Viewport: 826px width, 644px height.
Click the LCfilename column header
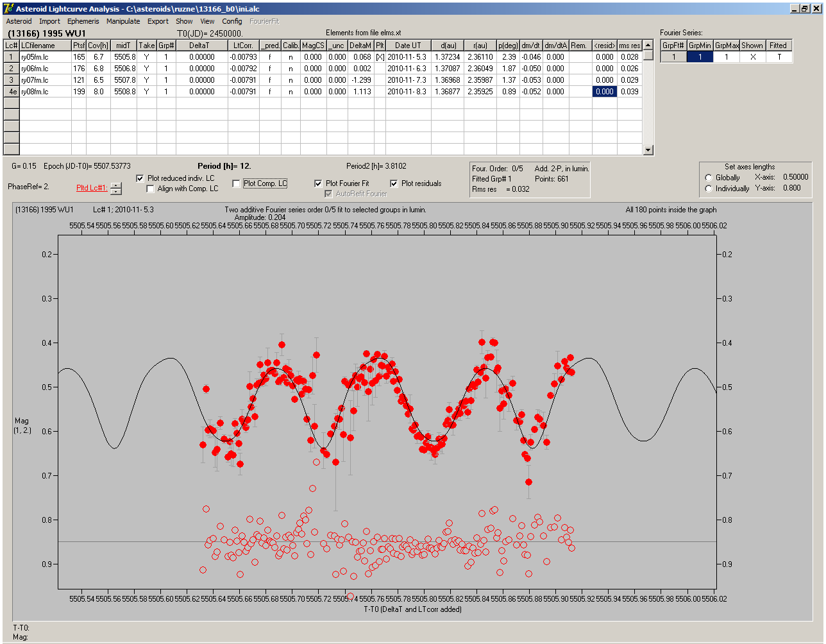point(46,46)
